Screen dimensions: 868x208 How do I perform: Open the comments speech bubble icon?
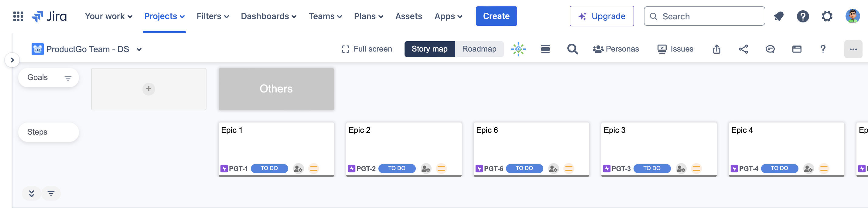click(770, 49)
